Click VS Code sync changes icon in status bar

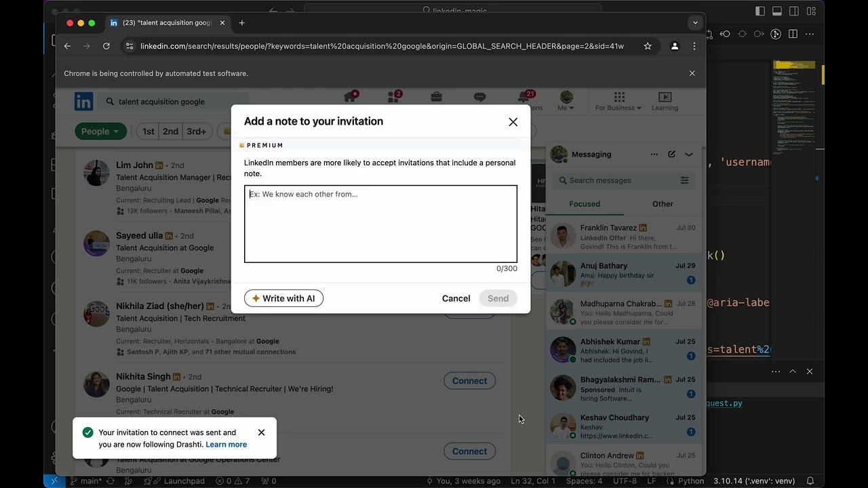tap(110, 481)
